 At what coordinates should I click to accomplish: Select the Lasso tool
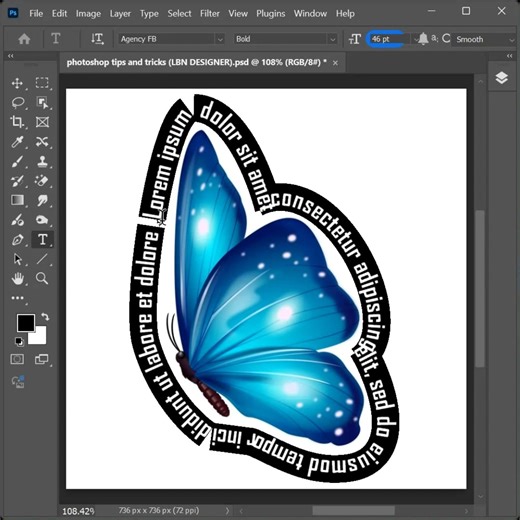[x=18, y=102]
